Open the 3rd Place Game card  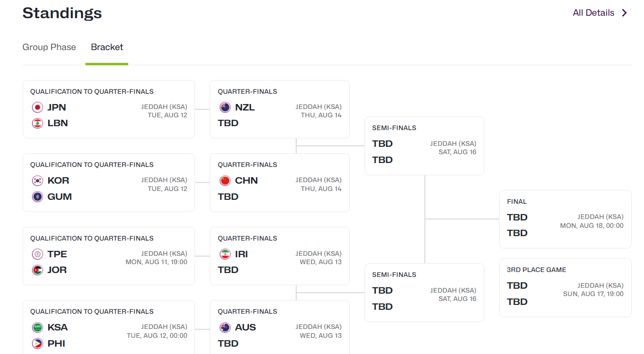(x=565, y=288)
